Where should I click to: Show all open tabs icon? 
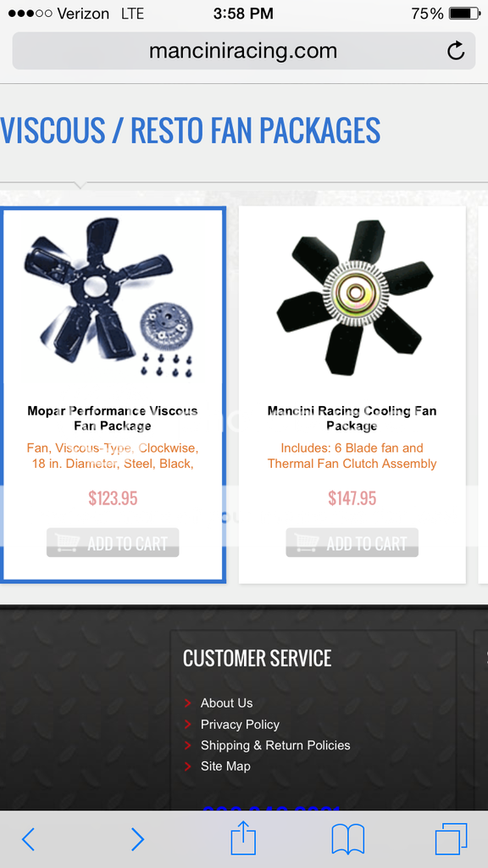click(451, 839)
